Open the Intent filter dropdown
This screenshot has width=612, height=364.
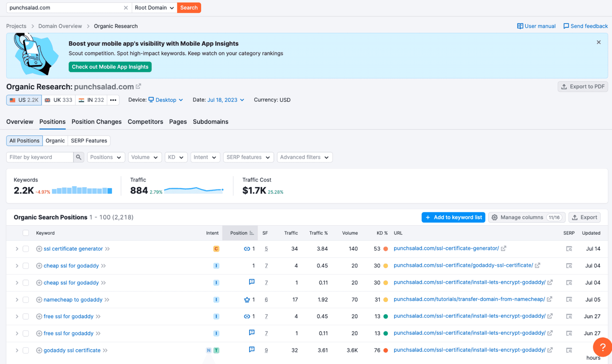[x=205, y=157]
